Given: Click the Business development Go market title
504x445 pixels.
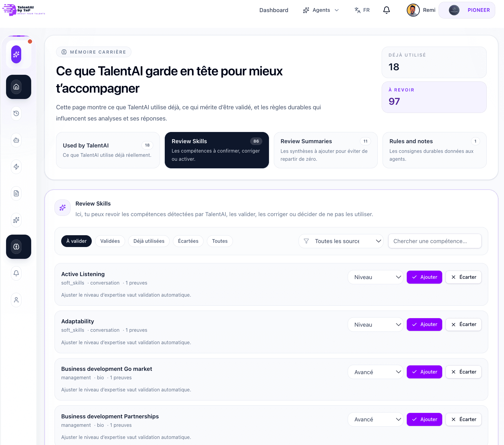Looking at the screenshot, I should (x=107, y=369).
